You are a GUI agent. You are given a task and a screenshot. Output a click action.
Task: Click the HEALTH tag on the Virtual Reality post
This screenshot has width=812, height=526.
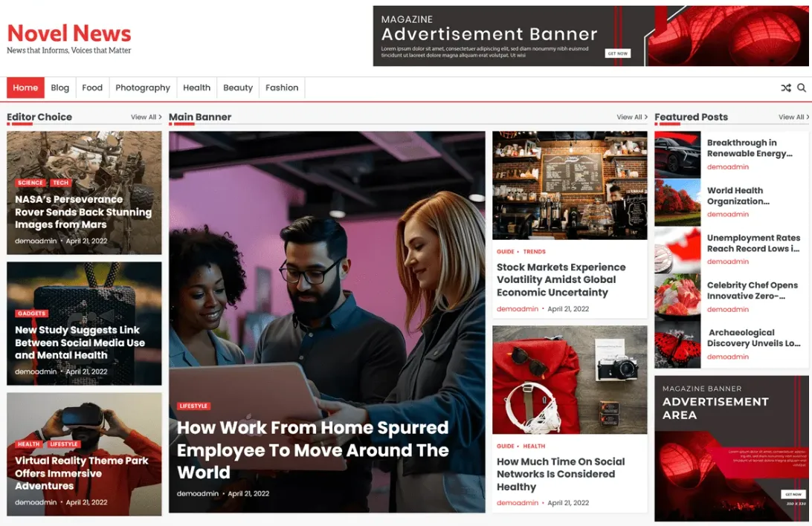28,444
